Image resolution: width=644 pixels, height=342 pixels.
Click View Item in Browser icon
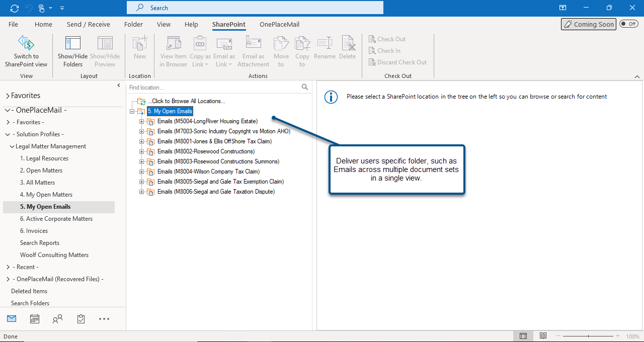[x=174, y=43]
